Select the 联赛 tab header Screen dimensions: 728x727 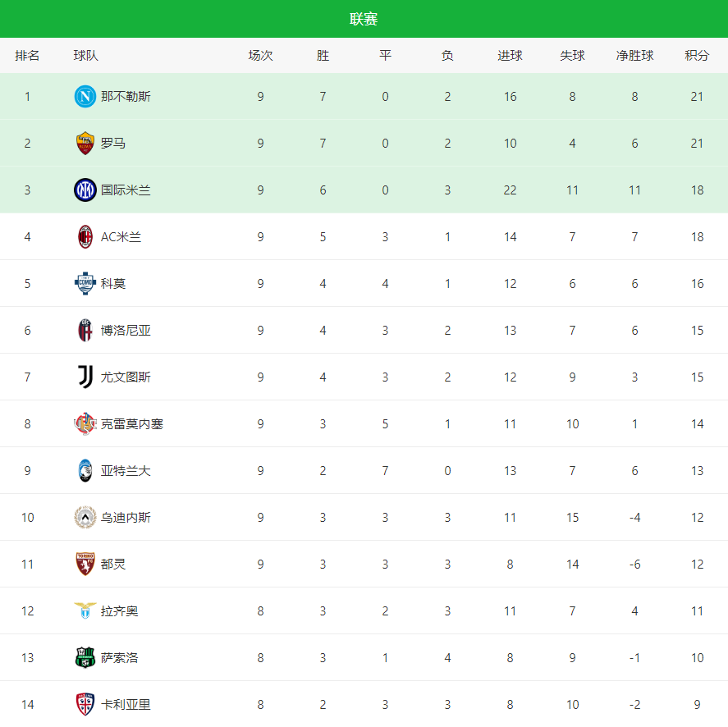364,19
